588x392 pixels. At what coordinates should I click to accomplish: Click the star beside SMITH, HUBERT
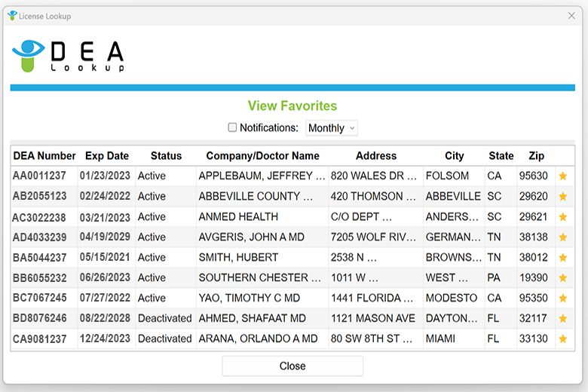coord(562,257)
